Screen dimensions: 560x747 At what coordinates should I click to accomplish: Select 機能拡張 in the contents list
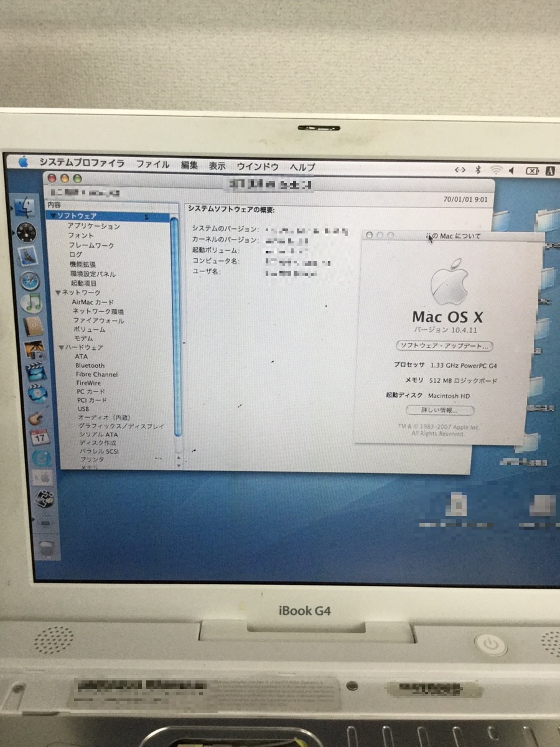point(83,265)
